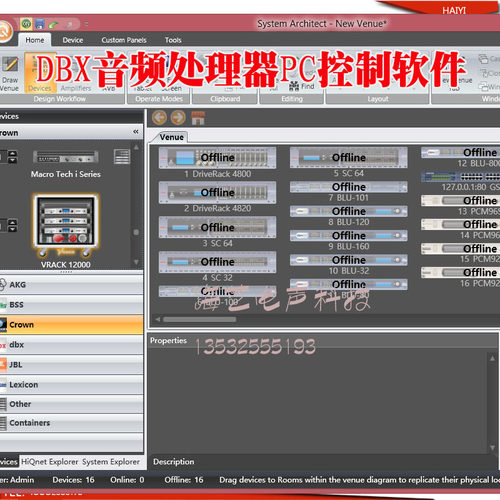Expand the dbx device category

(x=71, y=345)
